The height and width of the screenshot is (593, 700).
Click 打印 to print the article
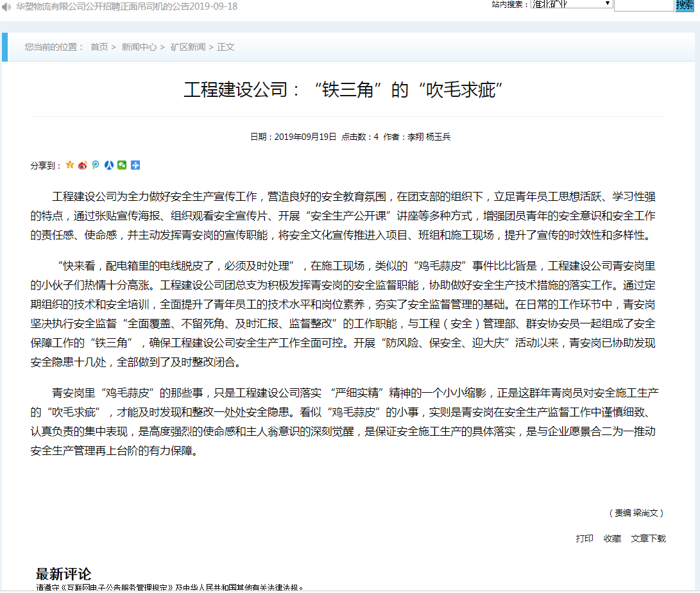[x=585, y=538]
